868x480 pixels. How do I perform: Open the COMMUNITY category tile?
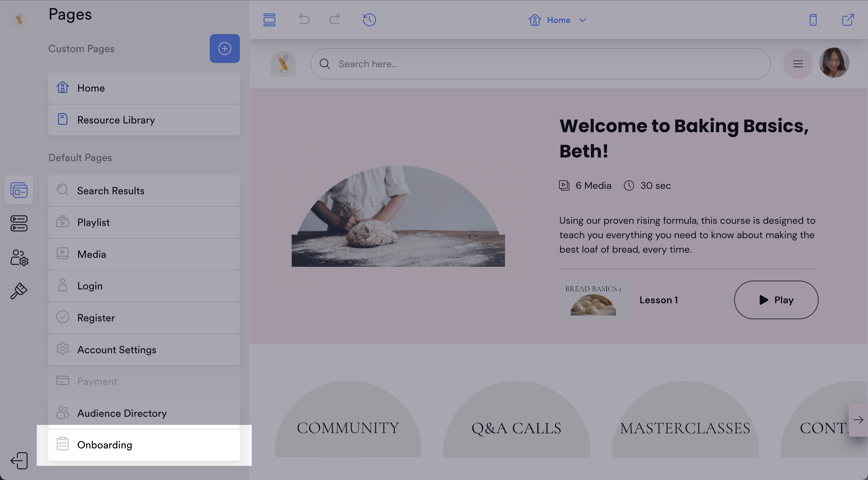coord(348,428)
